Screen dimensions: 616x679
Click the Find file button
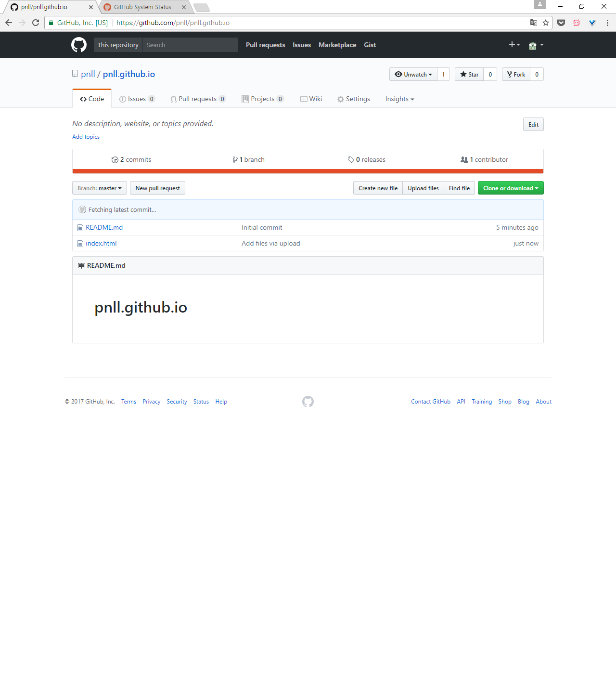click(459, 188)
